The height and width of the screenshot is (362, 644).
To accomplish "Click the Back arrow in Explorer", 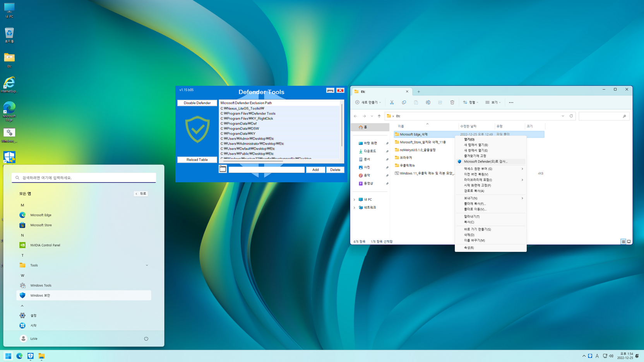I will click(x=355, y=116).
